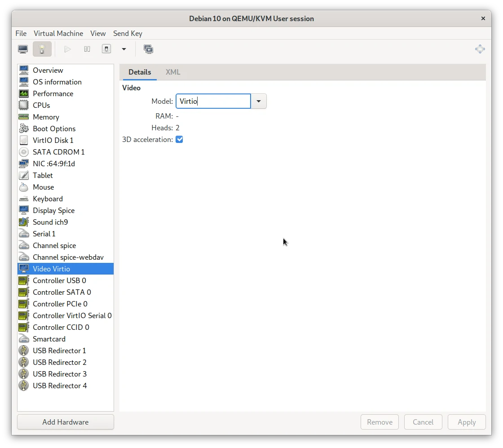
Task: Power on the virtual machine play icon
Action: click(67, 49)
